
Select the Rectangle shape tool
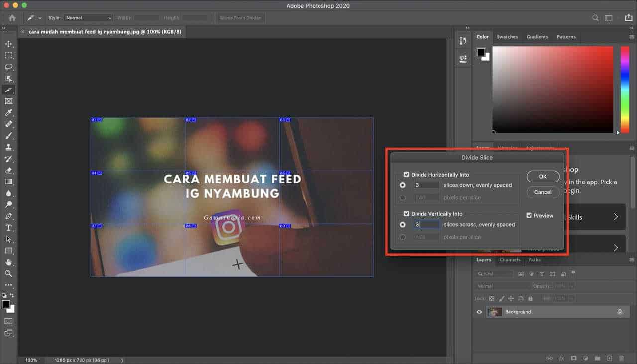click(8, 251)
